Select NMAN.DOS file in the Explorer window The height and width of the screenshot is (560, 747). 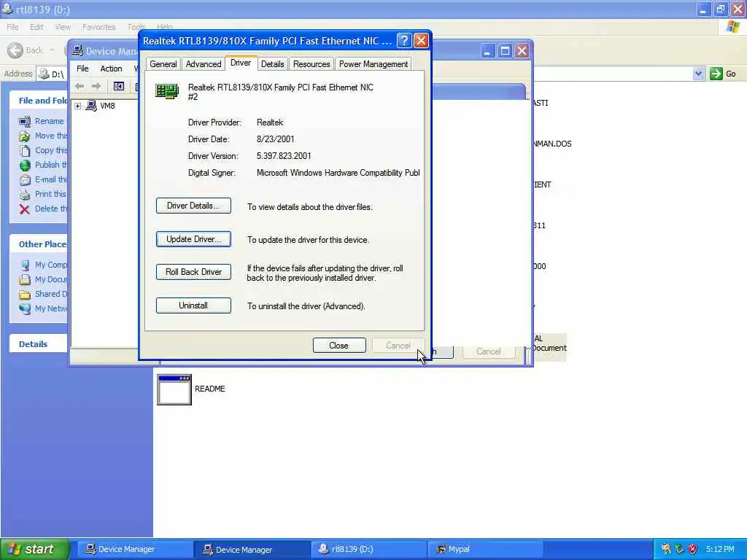[x=552, y=144]
